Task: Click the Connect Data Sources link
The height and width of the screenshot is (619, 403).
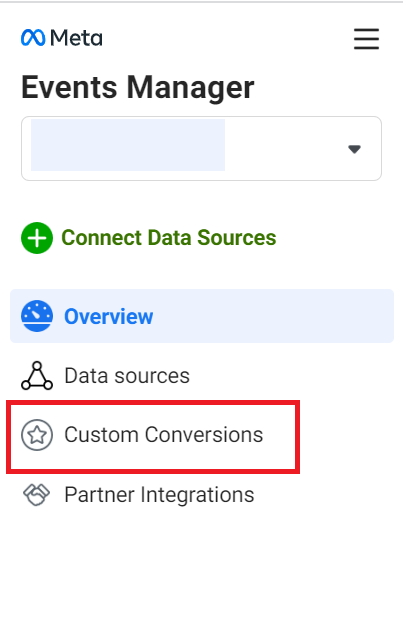Action: pyautogui.click(x=149, y=238)
